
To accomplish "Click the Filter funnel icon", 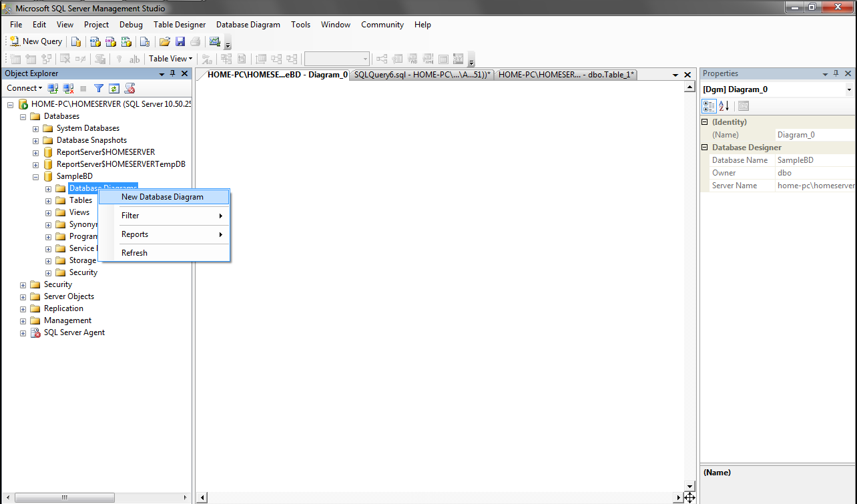I will point(99,88).
